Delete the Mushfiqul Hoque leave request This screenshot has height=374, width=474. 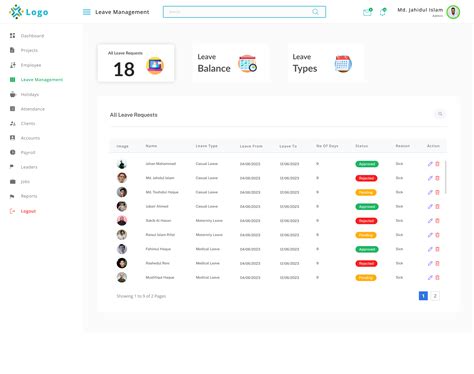coord(438,277)
